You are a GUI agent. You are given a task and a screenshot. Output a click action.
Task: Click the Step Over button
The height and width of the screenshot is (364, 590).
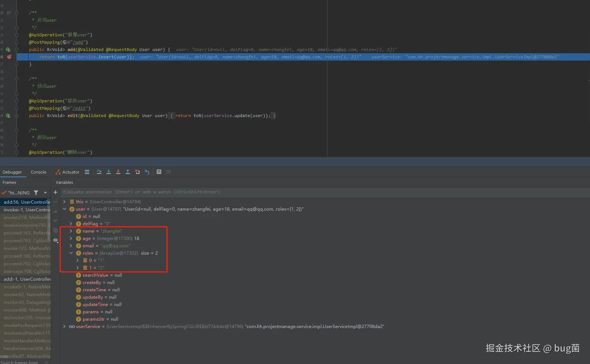99,172
